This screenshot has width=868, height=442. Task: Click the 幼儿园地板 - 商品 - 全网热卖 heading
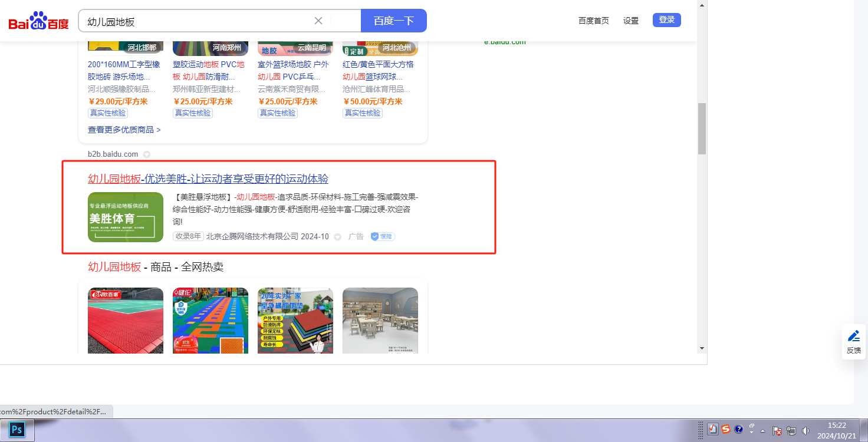[x=156, y=267]
